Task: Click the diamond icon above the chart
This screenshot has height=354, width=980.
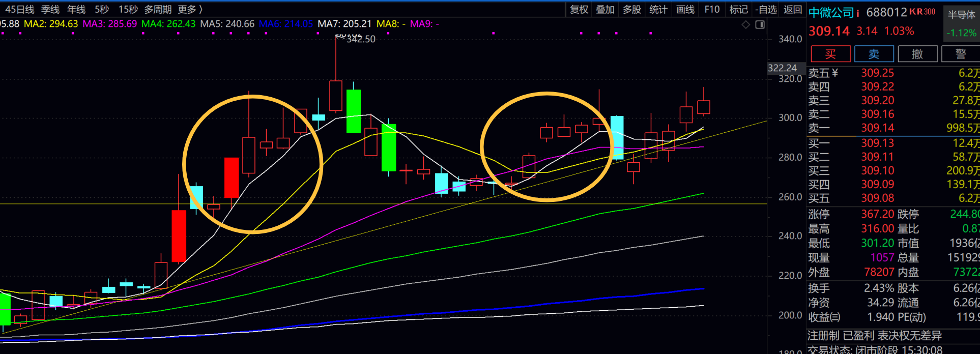Action: [x=746, y=24]
